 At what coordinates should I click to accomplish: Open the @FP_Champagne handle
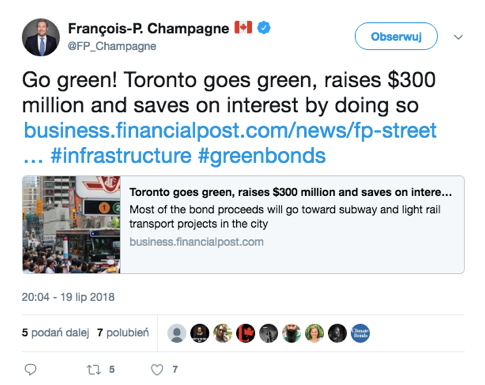point(112,46)
